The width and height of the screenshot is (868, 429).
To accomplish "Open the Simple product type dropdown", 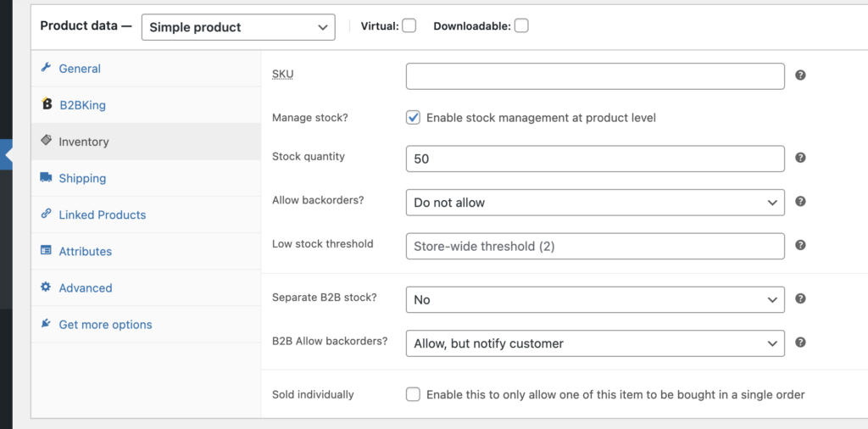I will click(x=238, y=27).
